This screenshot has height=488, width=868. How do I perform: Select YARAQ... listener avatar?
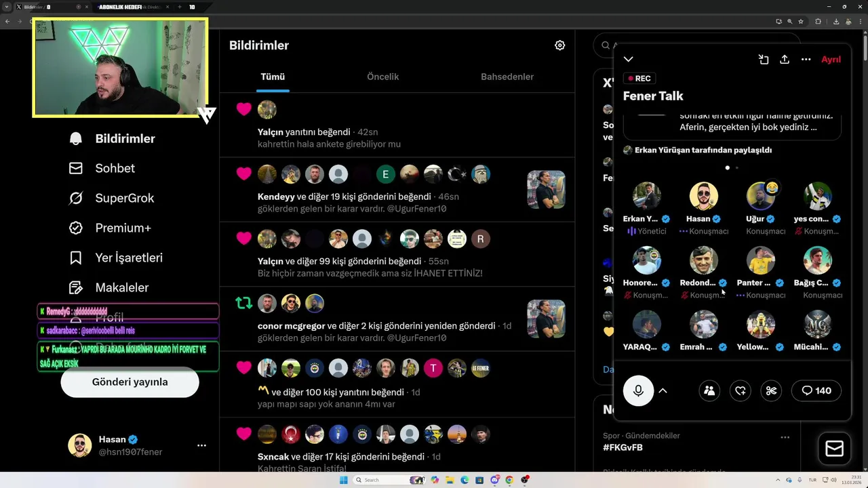tap(646, 324)
